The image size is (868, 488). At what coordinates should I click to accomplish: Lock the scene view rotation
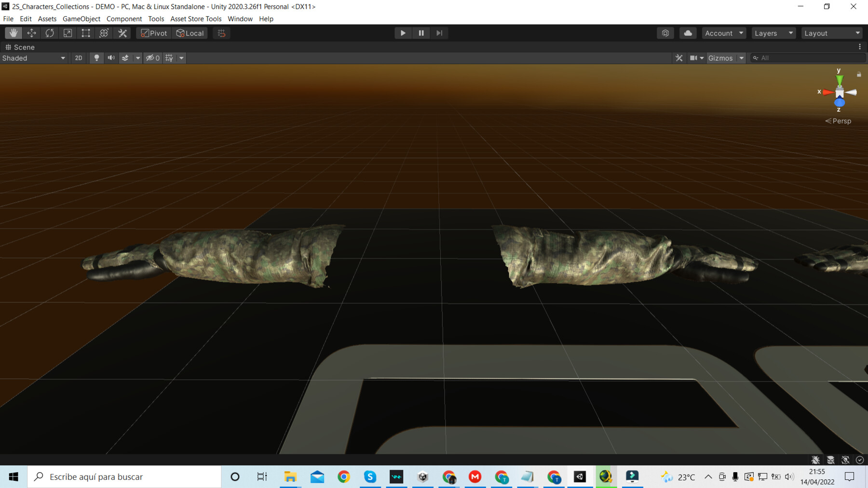859,74
